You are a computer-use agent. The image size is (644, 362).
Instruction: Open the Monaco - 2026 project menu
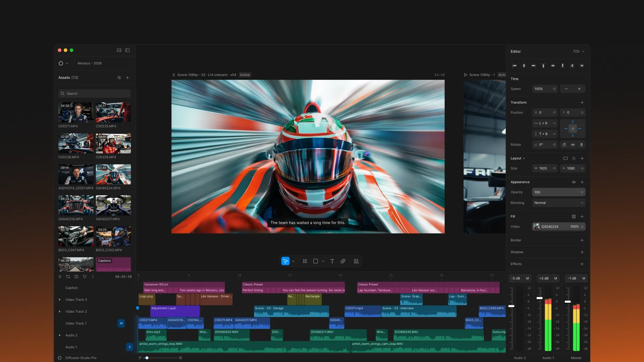pyautogui.click(x=90, y=63)
